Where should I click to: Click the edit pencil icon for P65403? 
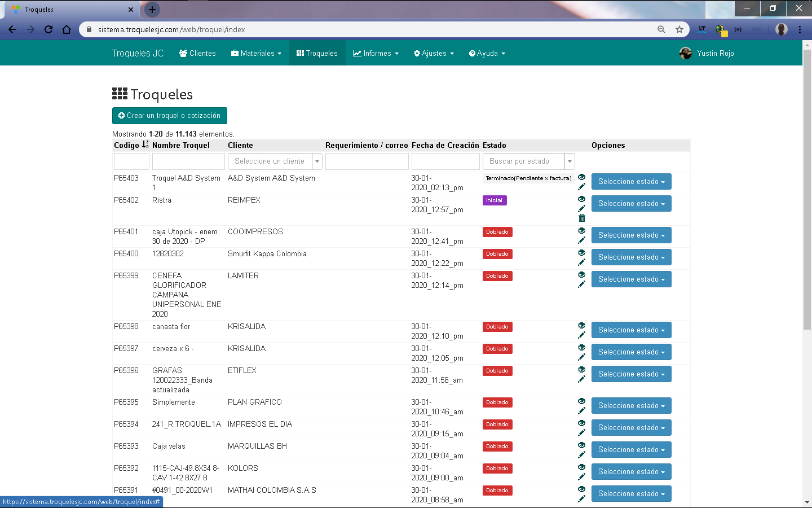(x=581, y=187)
